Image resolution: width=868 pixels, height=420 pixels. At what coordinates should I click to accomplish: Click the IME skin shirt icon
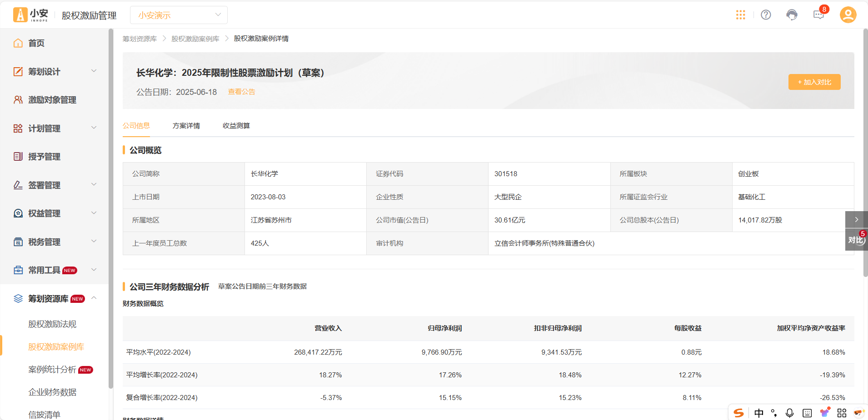click(824, 412)
